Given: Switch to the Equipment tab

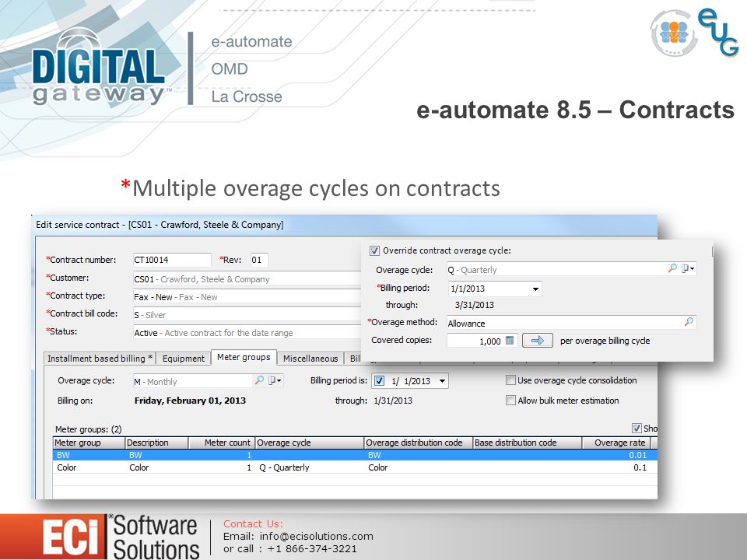Looking at the screenshot, I should (x=184, y=359).
